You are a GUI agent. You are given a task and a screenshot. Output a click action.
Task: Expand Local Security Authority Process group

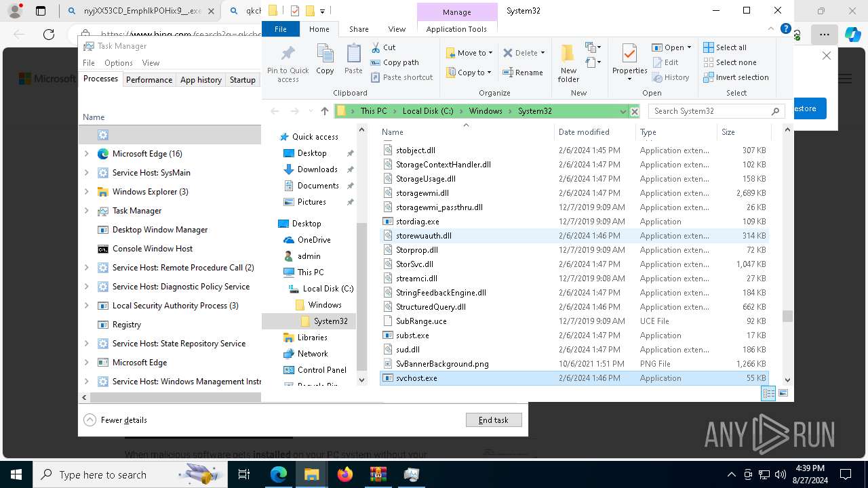point(86,306)
